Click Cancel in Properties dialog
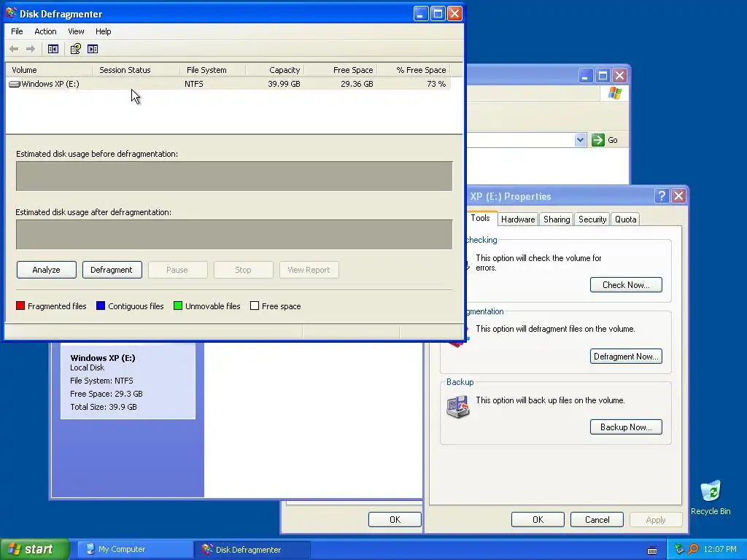Screen dimensions: 747x560 click(x=597, y=519)
